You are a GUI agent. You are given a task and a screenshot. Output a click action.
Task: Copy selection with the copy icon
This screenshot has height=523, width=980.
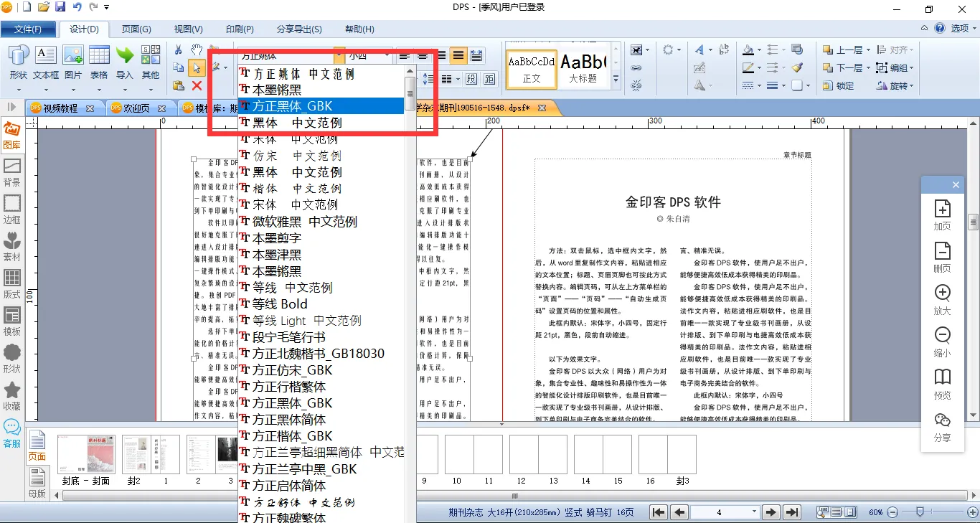click(x=179, y=67)
